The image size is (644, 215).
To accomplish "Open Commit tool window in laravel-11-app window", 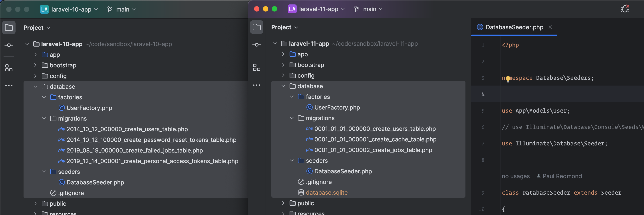I will click(x=256, y=45).
